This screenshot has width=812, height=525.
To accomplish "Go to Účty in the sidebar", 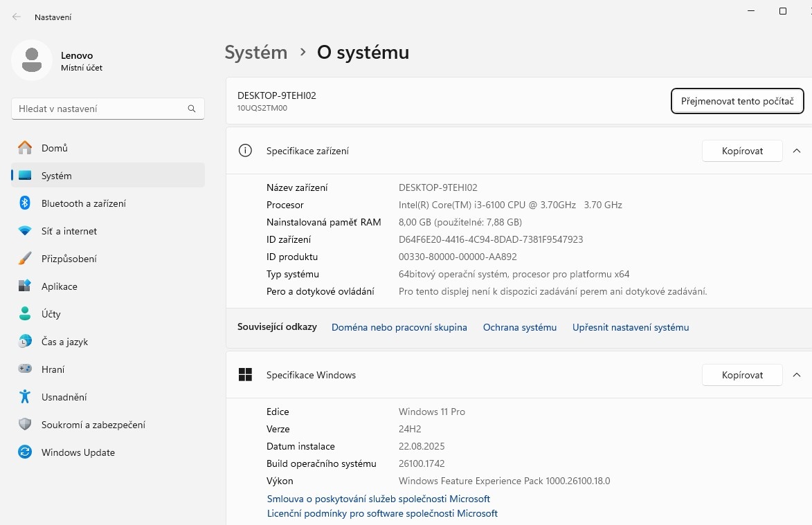I will click(51, 314).
